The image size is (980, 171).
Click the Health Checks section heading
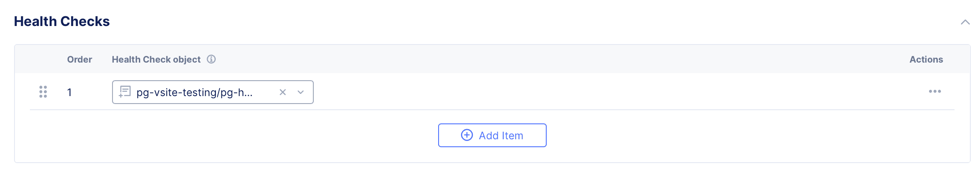click(62, 21)
